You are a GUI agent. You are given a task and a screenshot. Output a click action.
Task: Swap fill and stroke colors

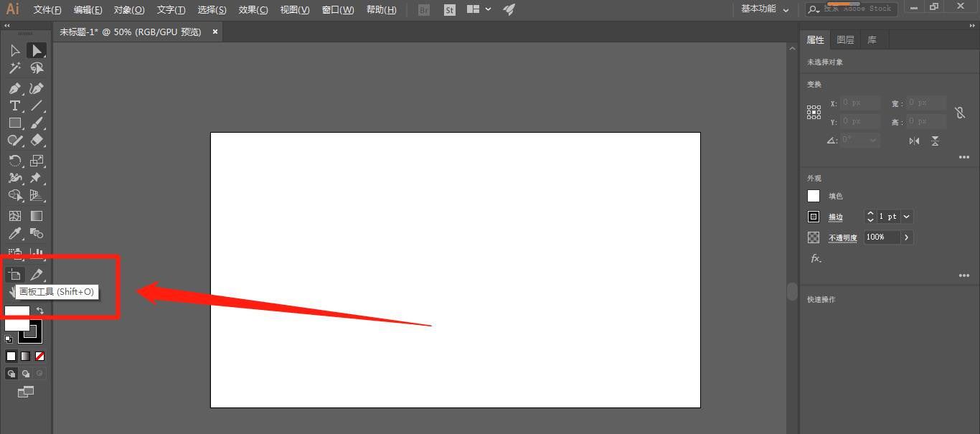tap(40, 311)
